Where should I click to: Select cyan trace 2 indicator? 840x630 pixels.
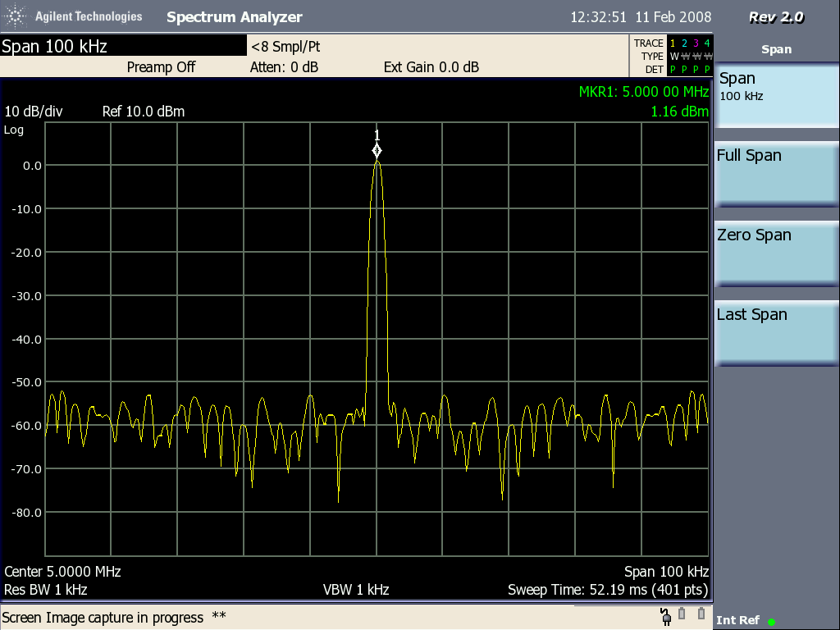(x=684, y=43)
